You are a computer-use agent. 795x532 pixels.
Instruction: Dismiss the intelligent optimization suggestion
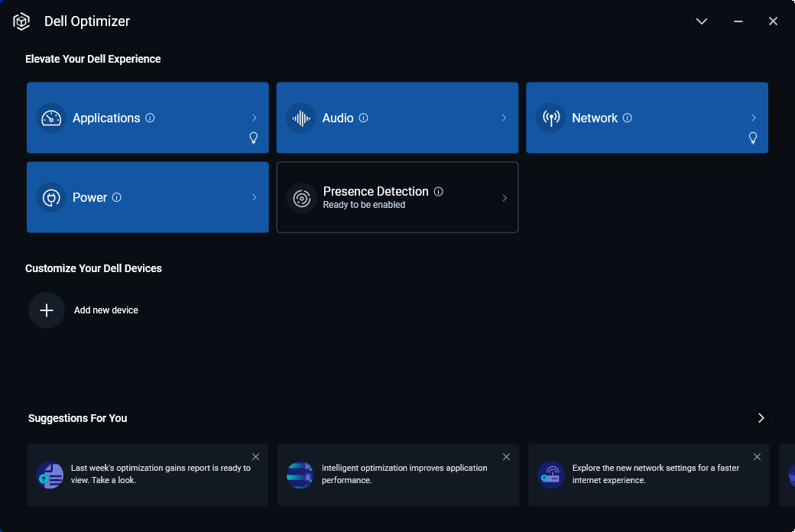point(506,457)
